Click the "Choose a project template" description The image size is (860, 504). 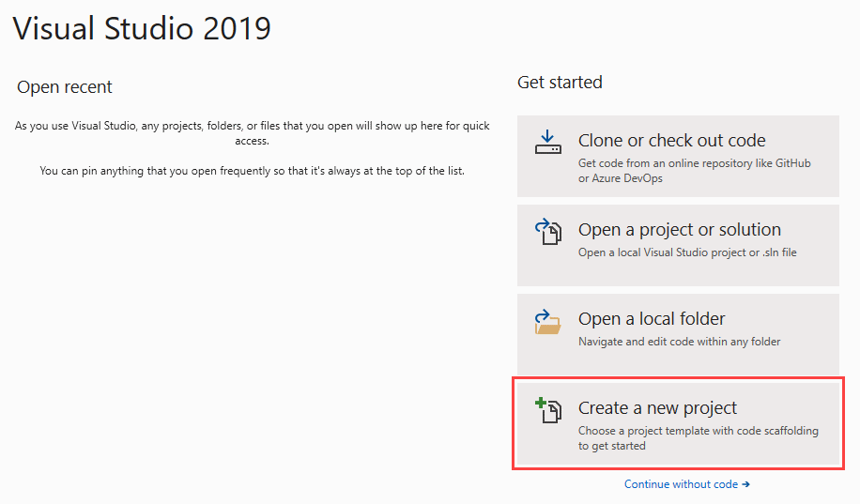pyautogui.click(x=698, y=437)
